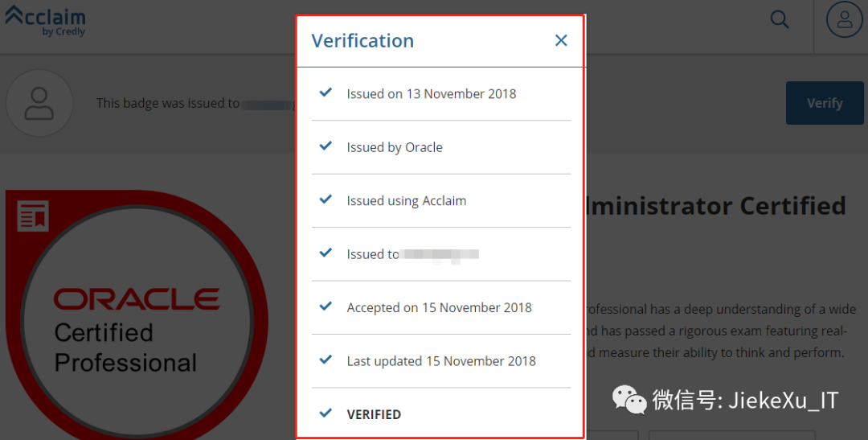Click the 'This badge was issued to' text
The height and width of the screenshot is (440, 868).
168,103
